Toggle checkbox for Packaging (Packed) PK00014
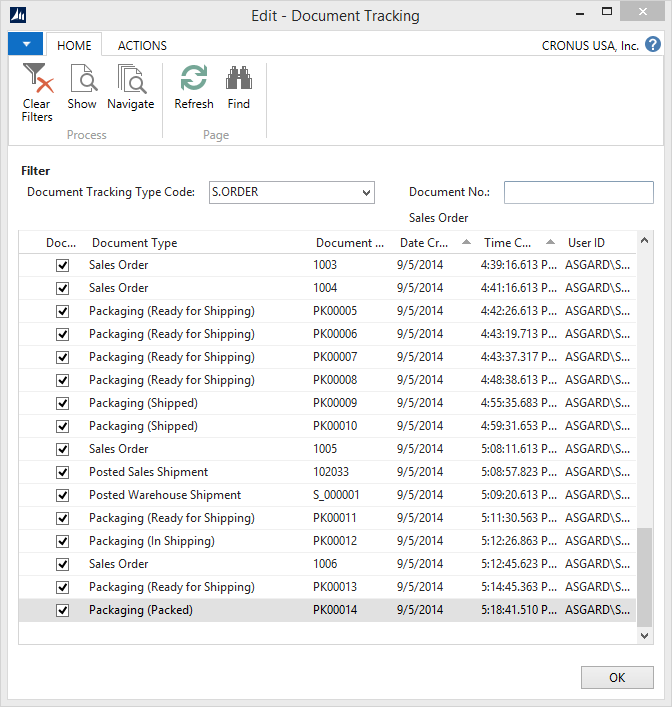Screen dimensions: 672x707 coord(63,610)
